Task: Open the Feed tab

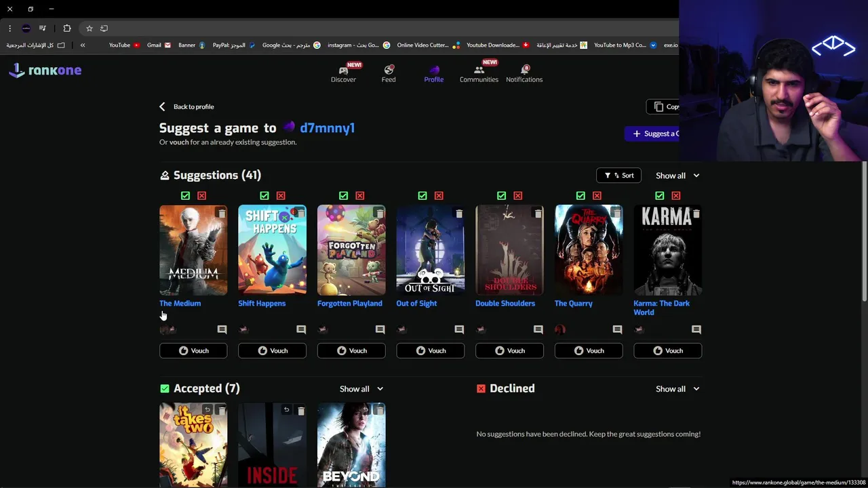Action: 389,73
